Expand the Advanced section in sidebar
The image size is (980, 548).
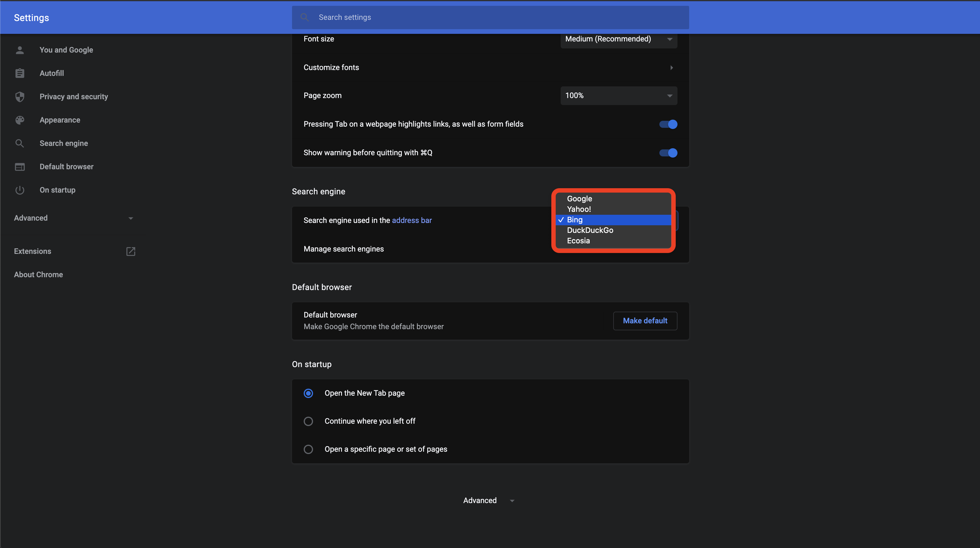[x=74, y=218]
